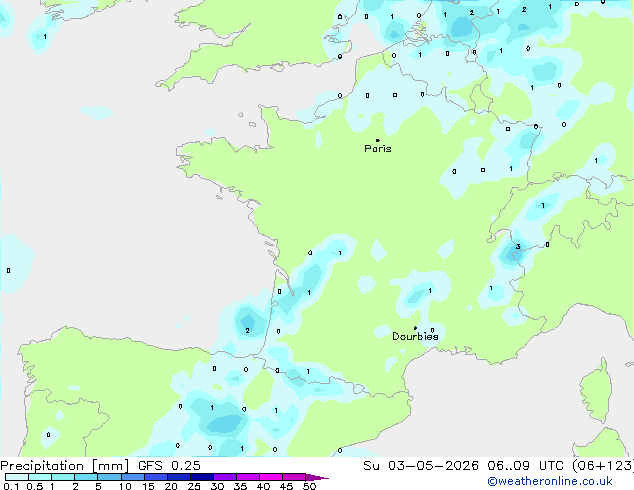Click the black dot marking Dourbies
Viewport: 634px width, 490px height.
[415, 328]
